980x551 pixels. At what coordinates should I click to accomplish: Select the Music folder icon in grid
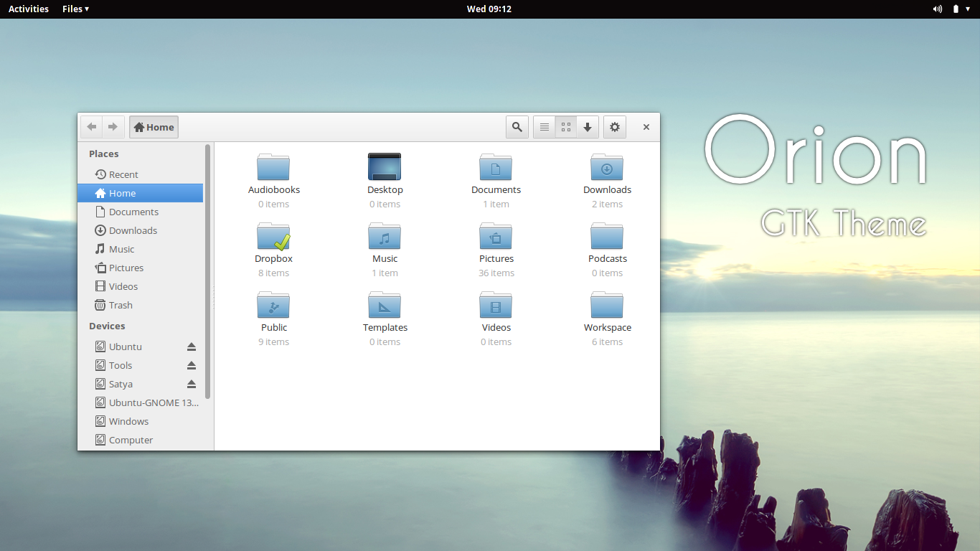point(385,235)
